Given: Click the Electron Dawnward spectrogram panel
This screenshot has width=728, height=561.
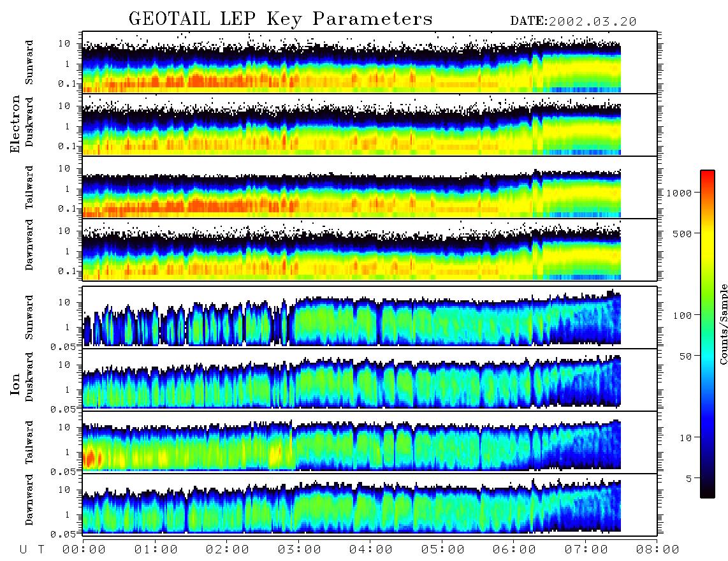Looking at the screenshot, I should (370, 249).
